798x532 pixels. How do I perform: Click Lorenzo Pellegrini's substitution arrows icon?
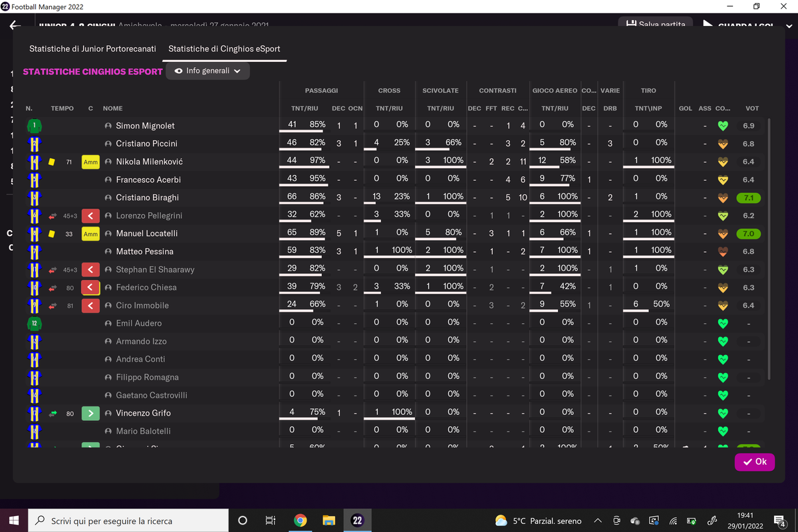[53, 215]
